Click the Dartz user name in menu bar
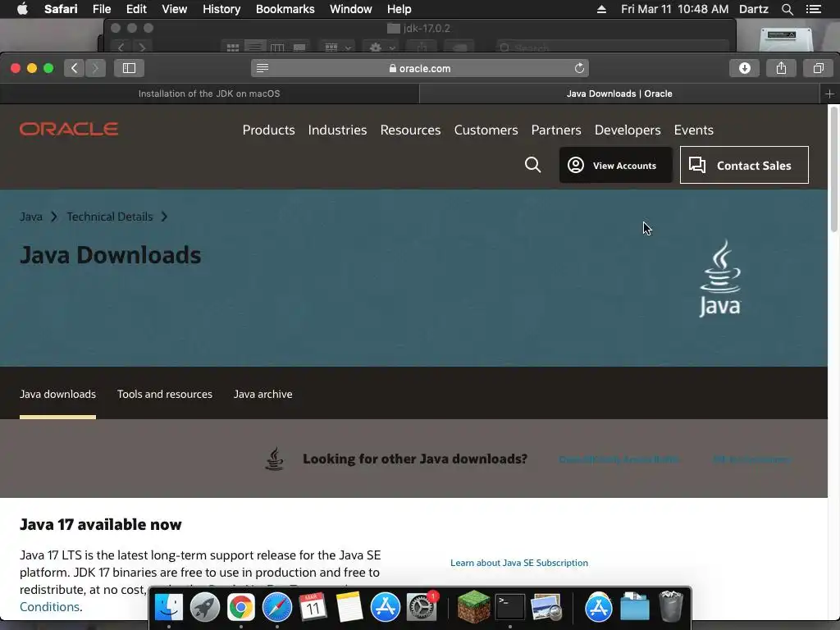Viewport: 840px width, 630px height. click(x=753, y=9)
